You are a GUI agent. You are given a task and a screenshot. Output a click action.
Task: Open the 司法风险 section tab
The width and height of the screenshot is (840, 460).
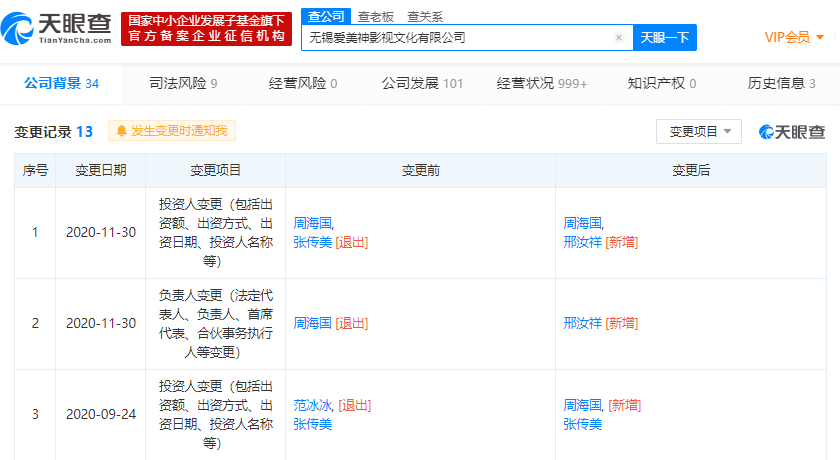pyautogui.click(x=183, y=83)
